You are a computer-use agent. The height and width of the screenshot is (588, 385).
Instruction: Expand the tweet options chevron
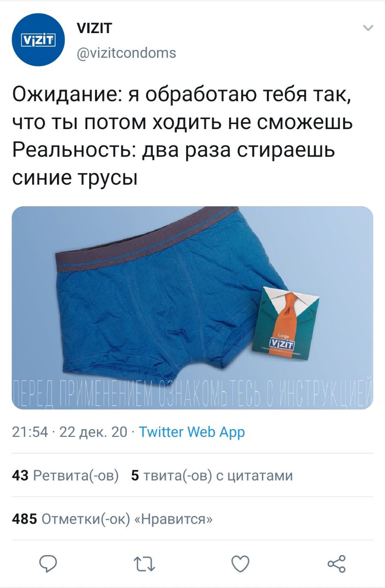click(368, 28)
